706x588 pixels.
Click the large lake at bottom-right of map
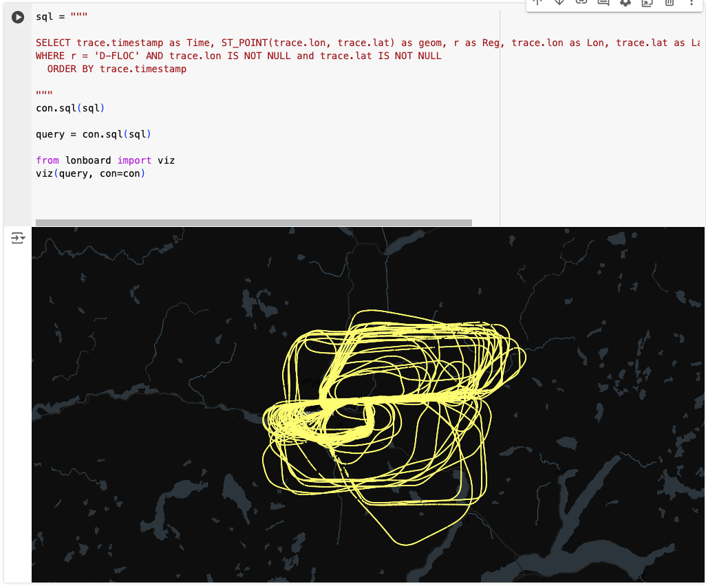coord(585,509)
